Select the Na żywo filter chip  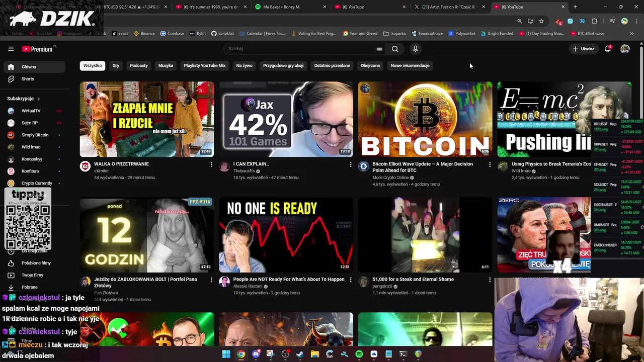(x=245, y=65)
